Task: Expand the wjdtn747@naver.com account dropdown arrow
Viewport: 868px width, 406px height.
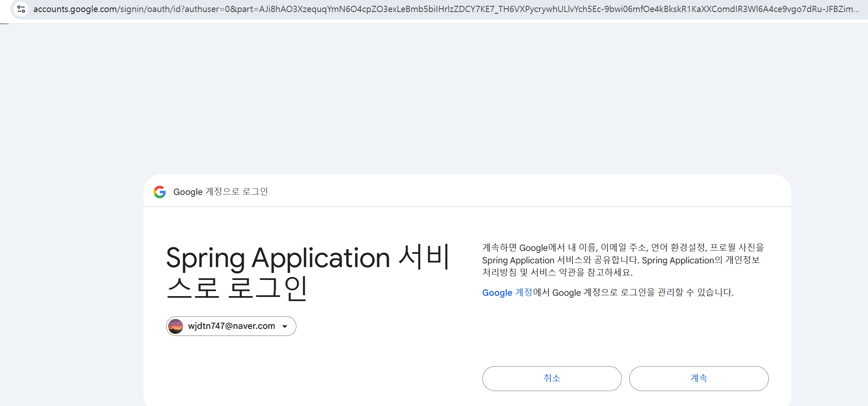Action: (285, 326)
